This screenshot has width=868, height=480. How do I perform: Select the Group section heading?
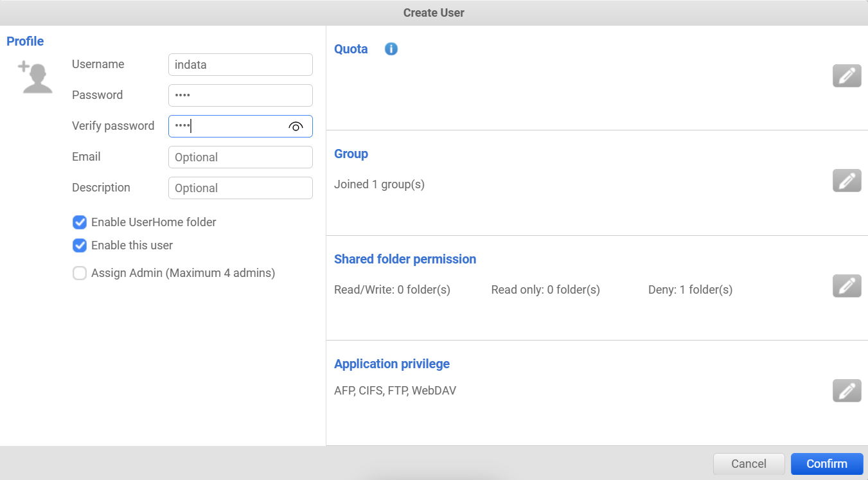click(351, 154)
